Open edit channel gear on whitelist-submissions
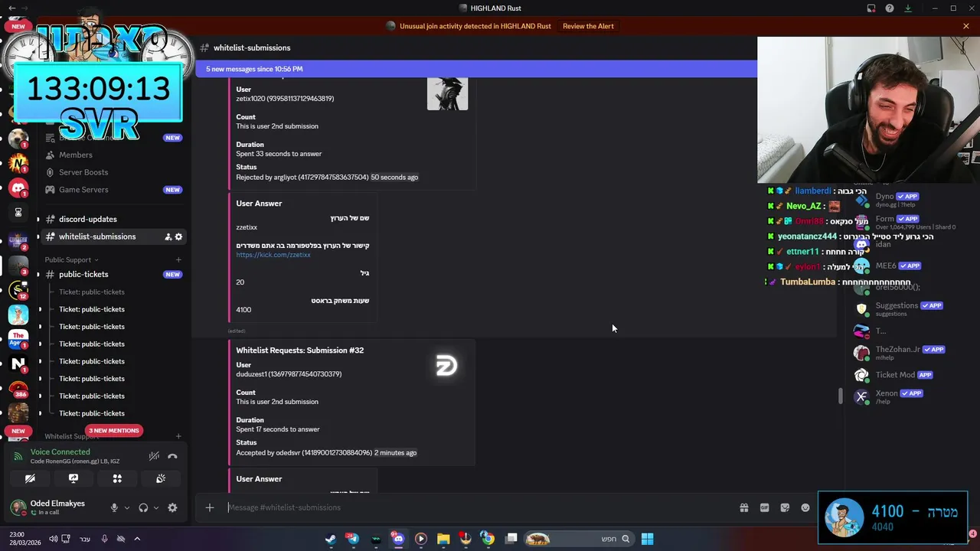The image size is (980, 551). [179, 236]
